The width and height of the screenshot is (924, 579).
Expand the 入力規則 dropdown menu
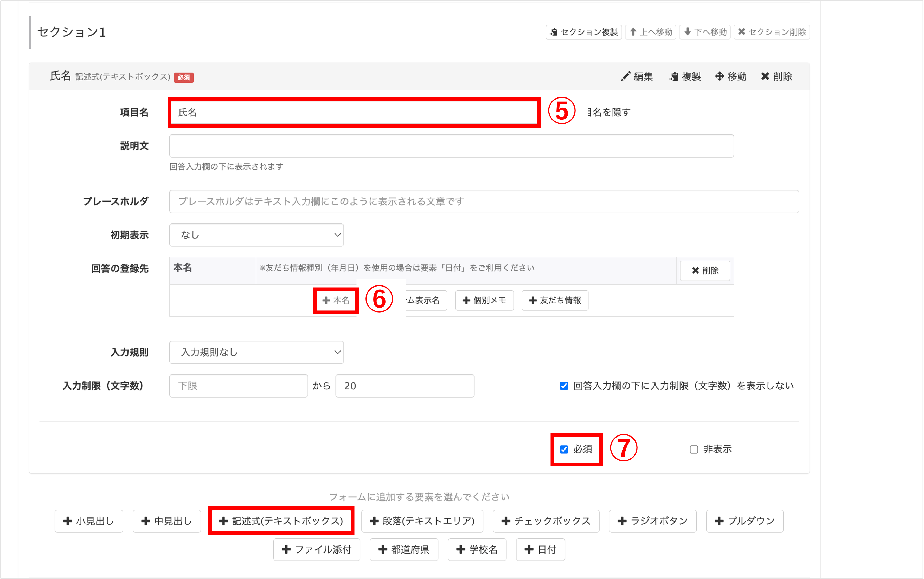(x=256, y=352)
